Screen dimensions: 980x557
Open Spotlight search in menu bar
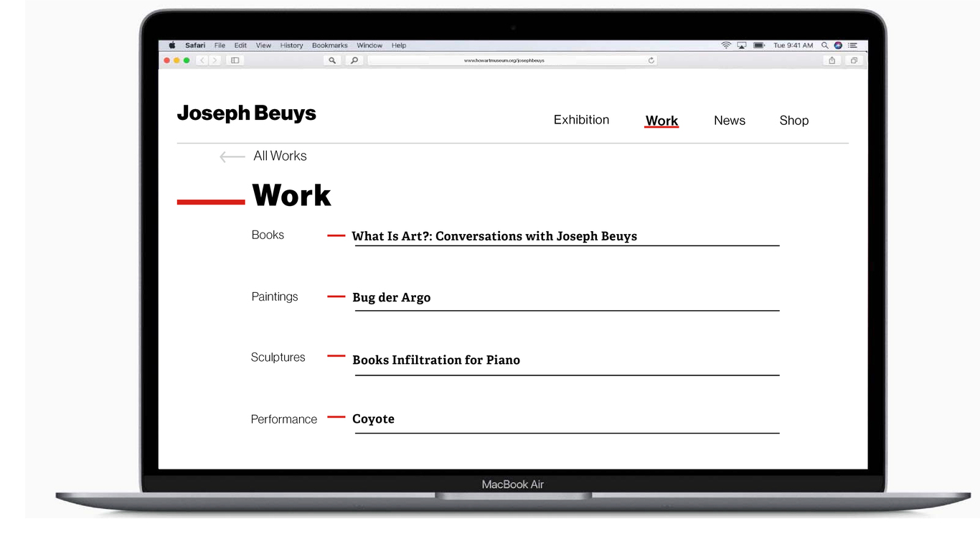pos(825,45)
